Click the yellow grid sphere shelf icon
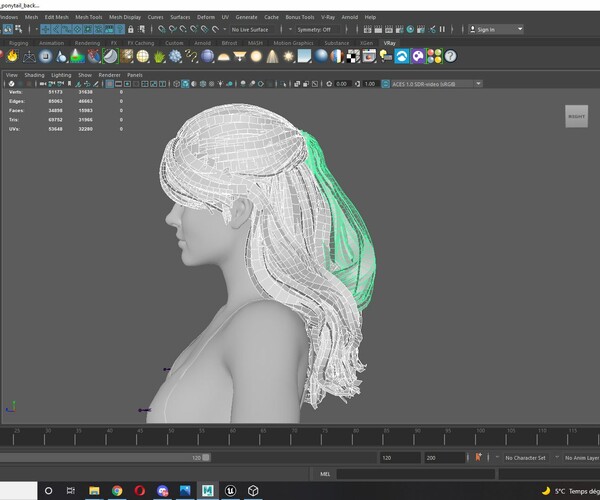 143,56
